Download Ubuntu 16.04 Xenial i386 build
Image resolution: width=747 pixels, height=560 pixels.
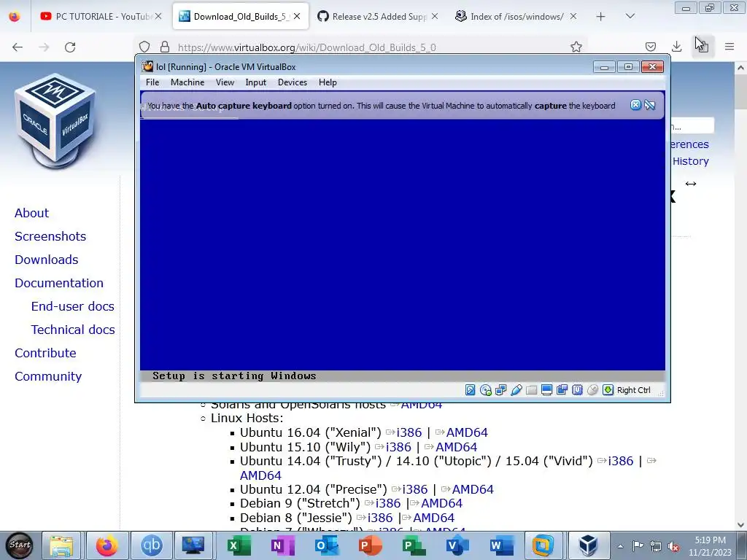[409, 432]
